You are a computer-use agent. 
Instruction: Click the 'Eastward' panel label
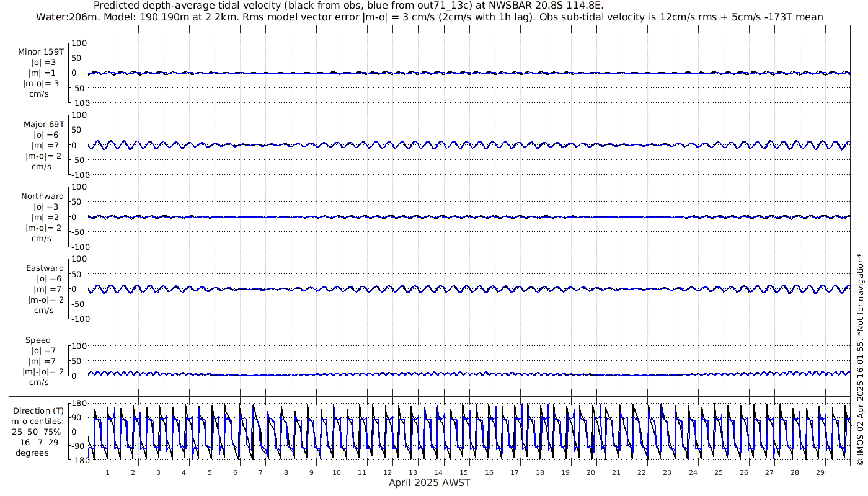(x=45, y=268)
